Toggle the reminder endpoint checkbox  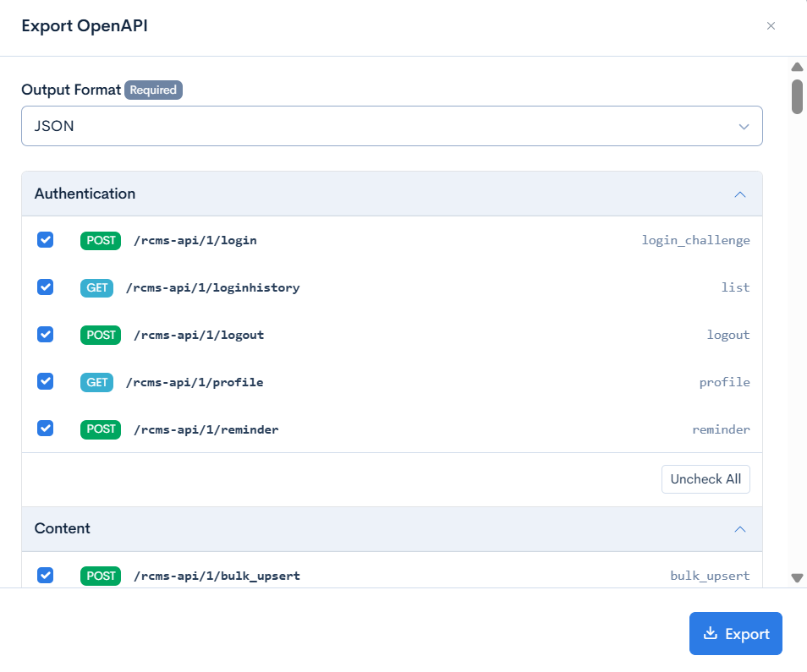(46, 429)
